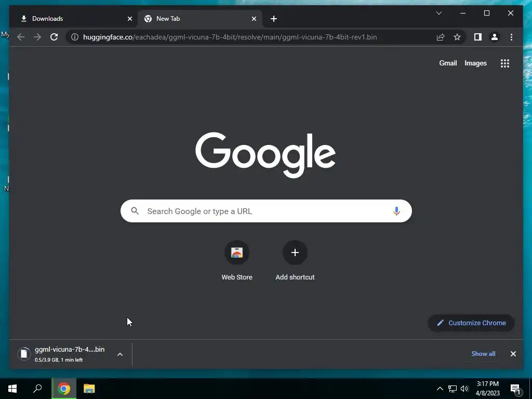Click the huggingface.co URL in address bar
Viewport: 532px width, 399px height.
click(230, 37)
